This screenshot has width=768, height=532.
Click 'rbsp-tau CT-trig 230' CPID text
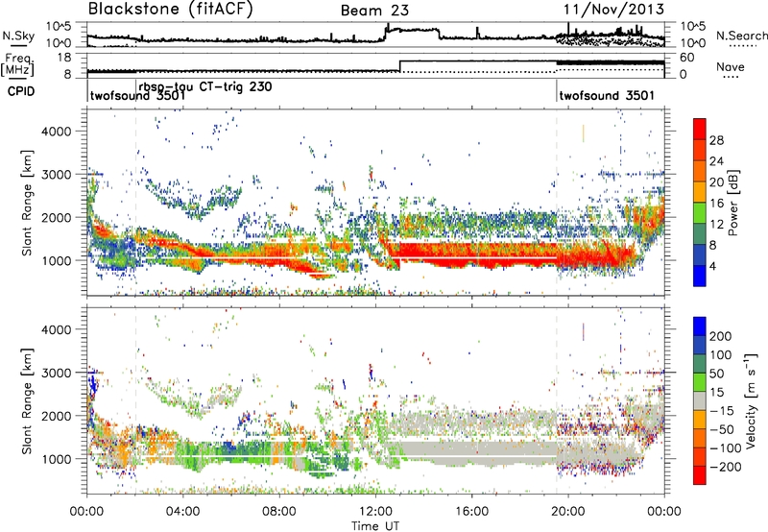(205, 86)
